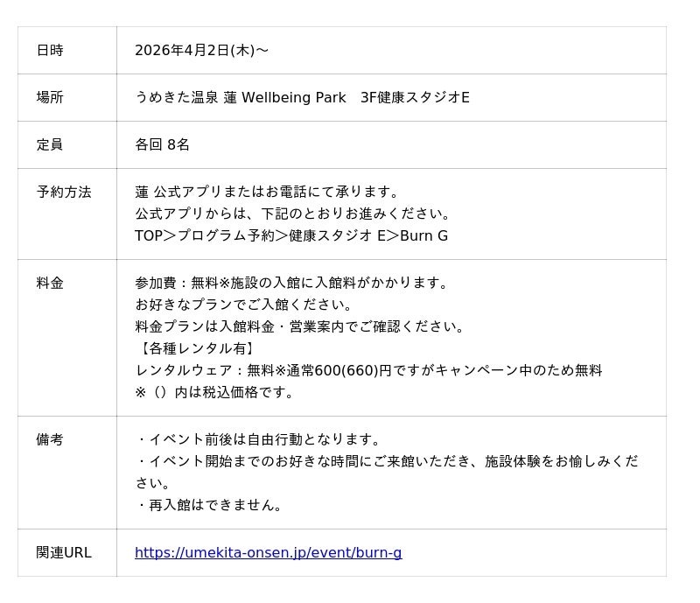Click the 関連URL row label
The image size is (700, 603).
(x=64, y=553)
